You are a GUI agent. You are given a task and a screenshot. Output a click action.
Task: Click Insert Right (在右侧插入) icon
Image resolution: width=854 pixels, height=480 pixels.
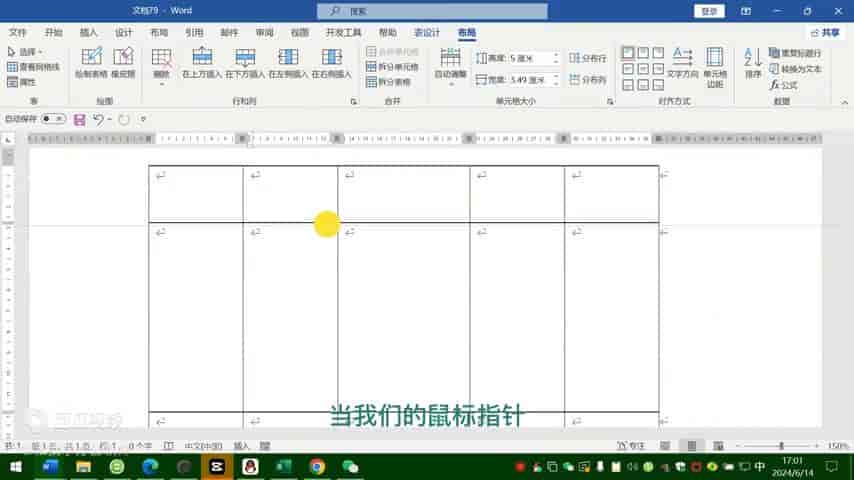point(331,57)
